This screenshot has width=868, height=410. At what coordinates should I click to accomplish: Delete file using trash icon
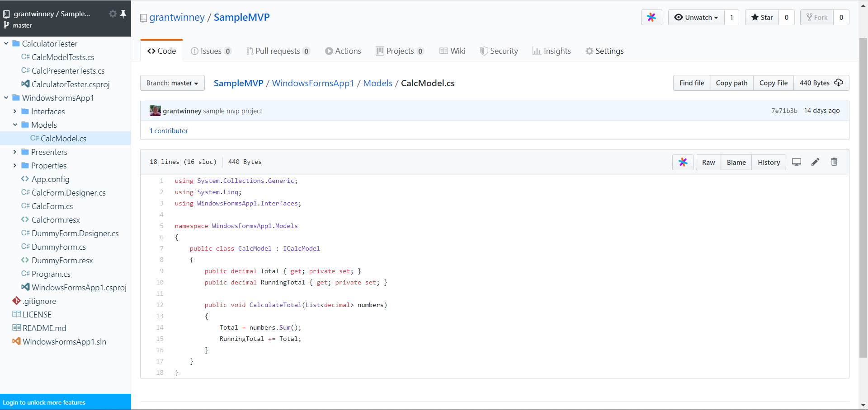coord(834,162)
